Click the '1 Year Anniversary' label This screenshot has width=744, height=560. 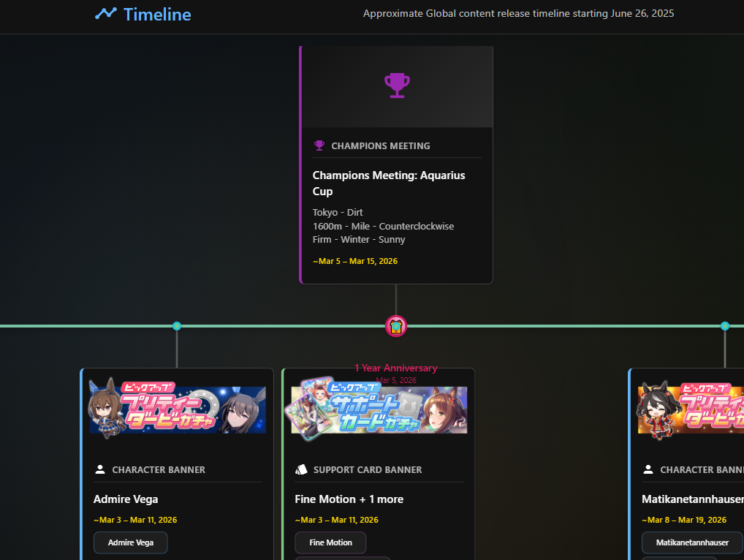(x=395, y=368)
